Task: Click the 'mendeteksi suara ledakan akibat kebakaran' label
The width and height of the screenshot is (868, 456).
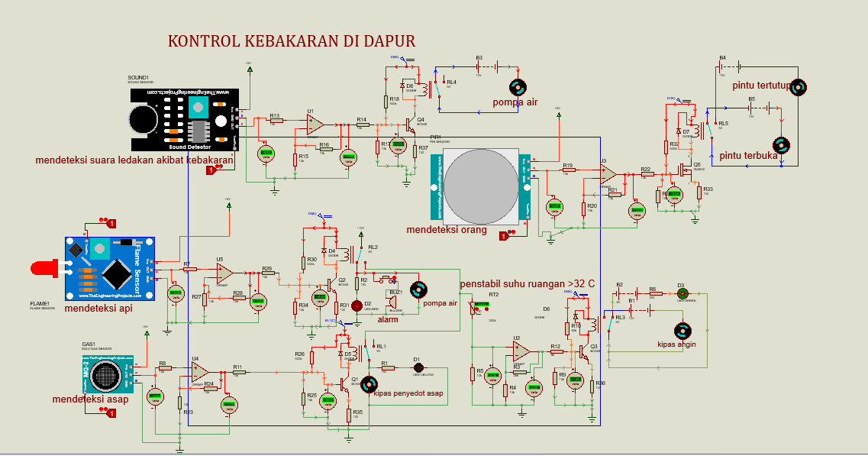Action: [x=134, y=160]
